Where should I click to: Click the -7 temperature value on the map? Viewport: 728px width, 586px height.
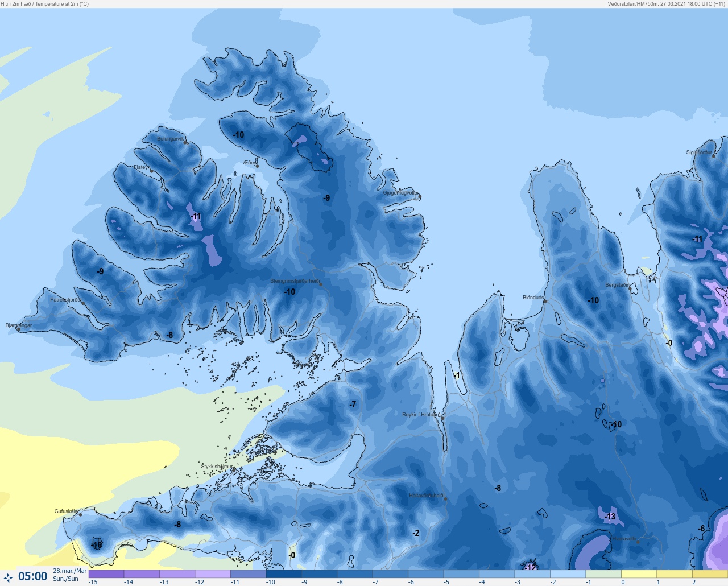coord(353,404)
